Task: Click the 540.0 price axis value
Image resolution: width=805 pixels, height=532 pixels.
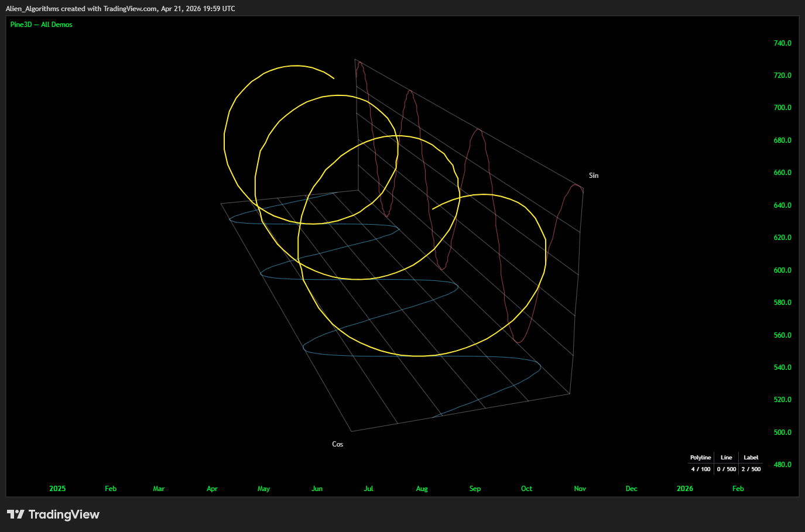Action: (x=782, y=368)
